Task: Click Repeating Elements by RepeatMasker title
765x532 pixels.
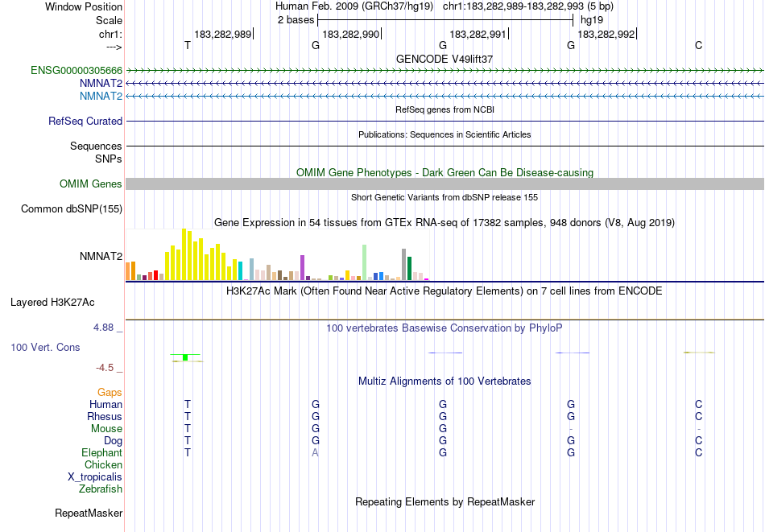Action: (445, 501)
